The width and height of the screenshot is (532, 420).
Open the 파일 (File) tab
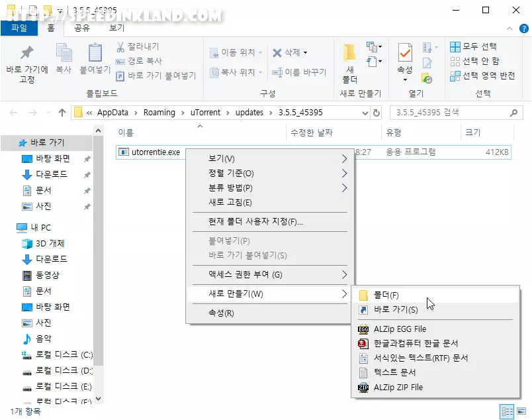pos(19,28)
